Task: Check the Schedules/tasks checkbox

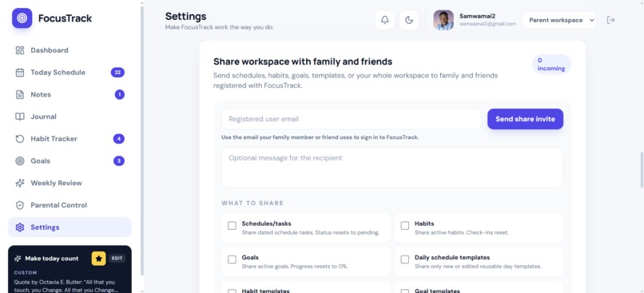Action: [x=232, y=226]
